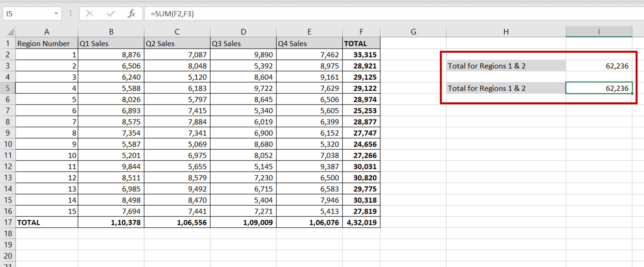This screenshot has height=267, width=644.
Task: Select the Q1 value 7,354
Action: (111, 133)
